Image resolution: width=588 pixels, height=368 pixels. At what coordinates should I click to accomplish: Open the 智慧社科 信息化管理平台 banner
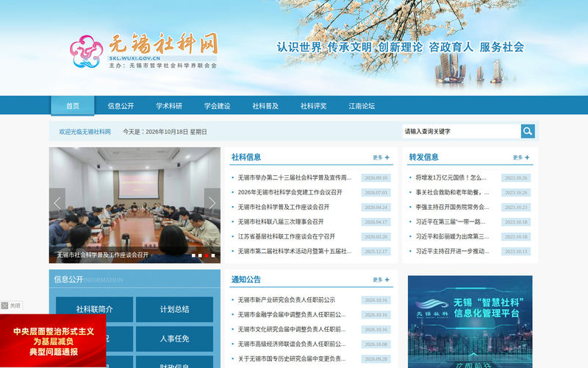[470, 322]
